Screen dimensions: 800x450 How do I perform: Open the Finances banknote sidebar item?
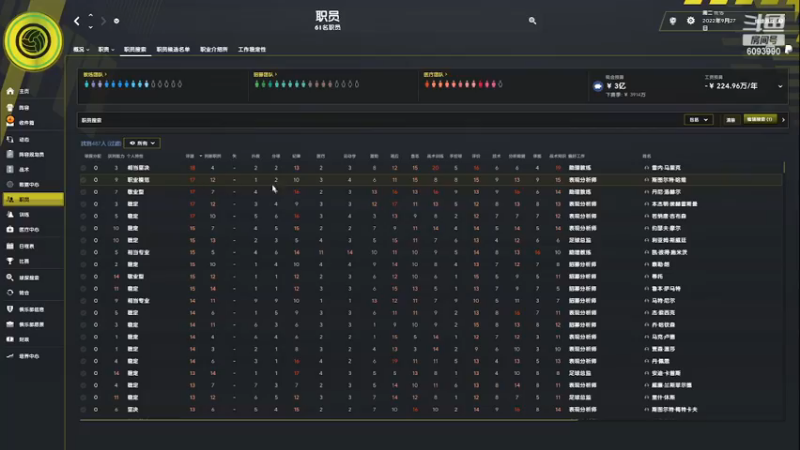(33, 339)
